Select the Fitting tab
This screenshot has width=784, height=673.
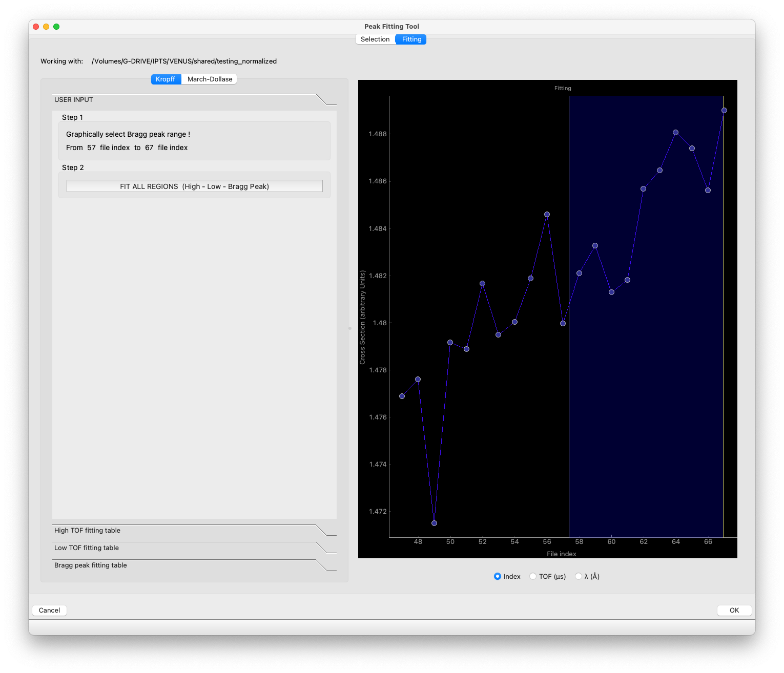[411, 39]
